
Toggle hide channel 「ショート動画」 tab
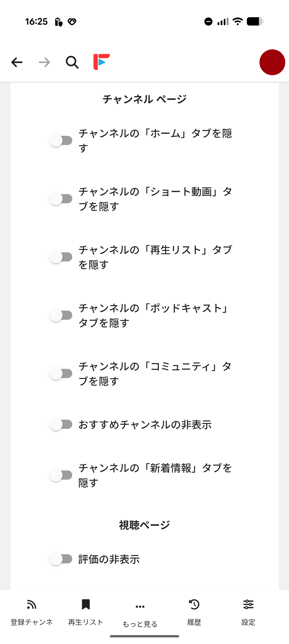[61, 199]
